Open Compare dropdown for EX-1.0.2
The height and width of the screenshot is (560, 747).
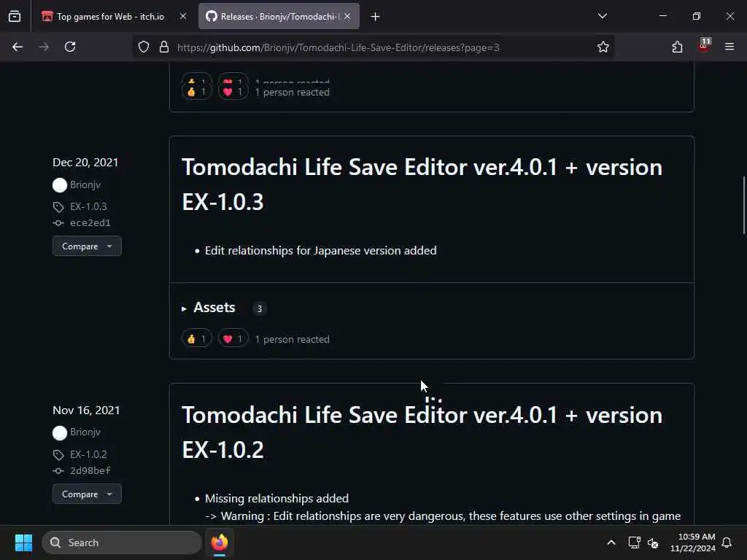point(87,494)
